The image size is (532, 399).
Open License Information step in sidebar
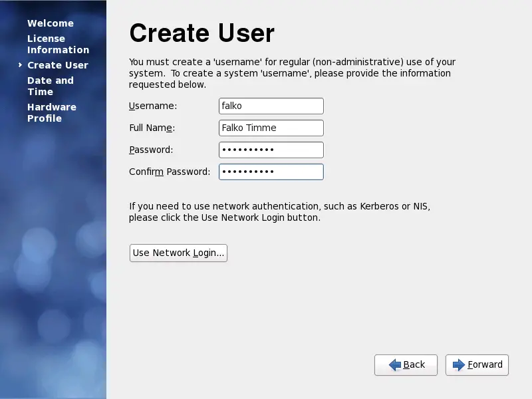[x=58, y=44]
